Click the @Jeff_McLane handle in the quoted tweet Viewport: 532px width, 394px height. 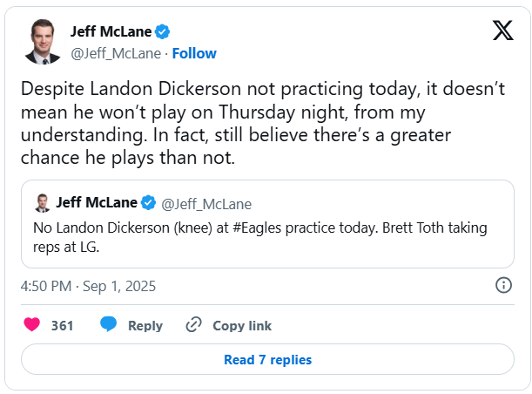pyautogui.click(x=206, y=204)
